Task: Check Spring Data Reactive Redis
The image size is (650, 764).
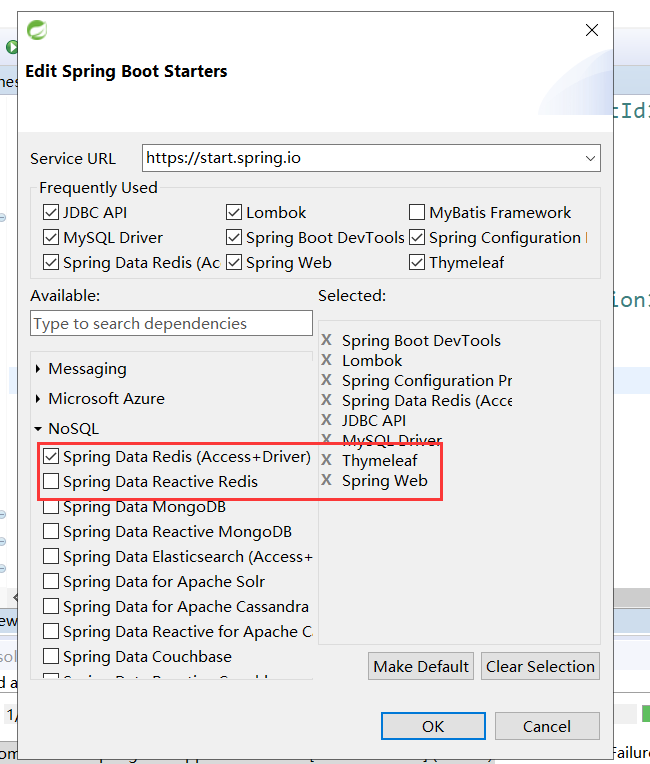Action: coord(51,481)
